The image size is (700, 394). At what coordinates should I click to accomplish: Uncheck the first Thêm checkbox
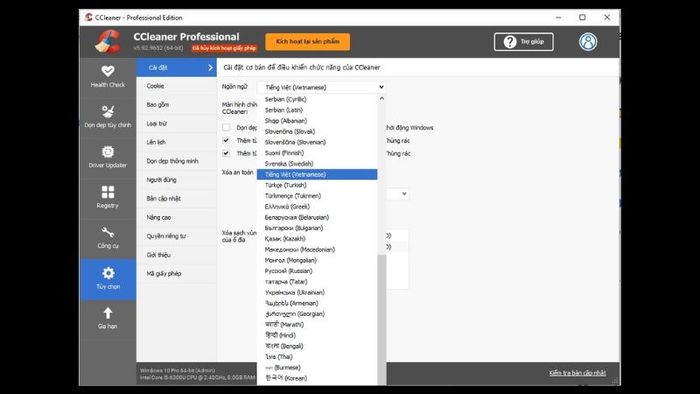point(226,141)
